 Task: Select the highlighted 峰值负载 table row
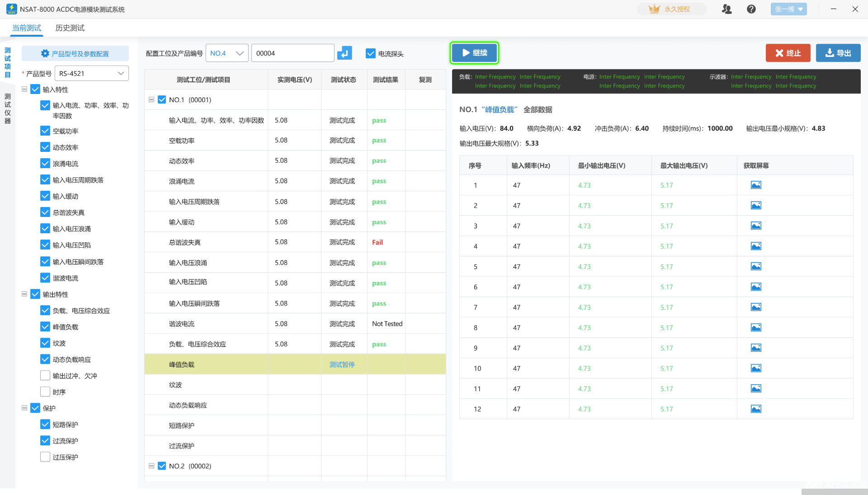coord(295,364)
